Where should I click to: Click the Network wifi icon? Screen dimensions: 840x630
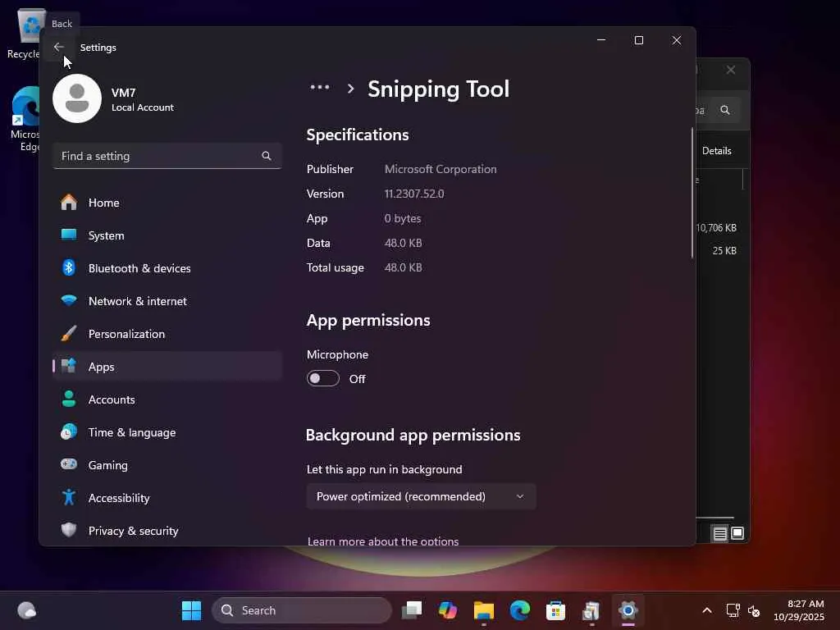pos(69,300)
